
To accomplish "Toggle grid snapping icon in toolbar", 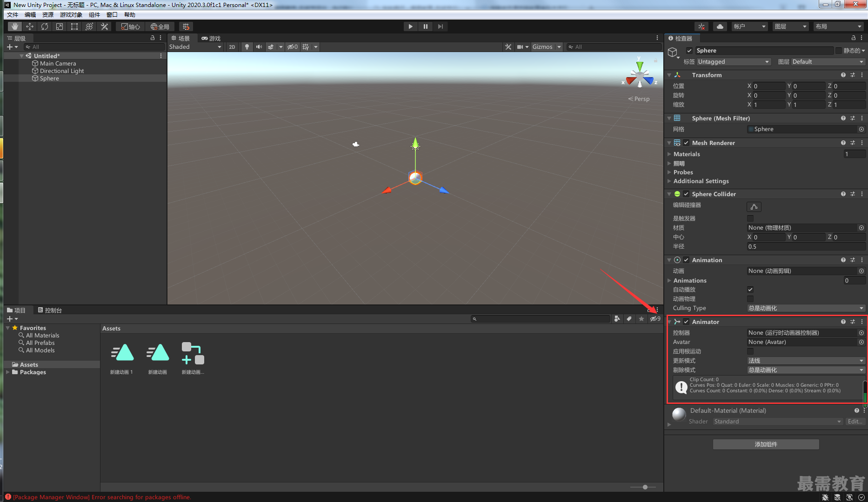I will pyautogui.click(x=186, y=26).
